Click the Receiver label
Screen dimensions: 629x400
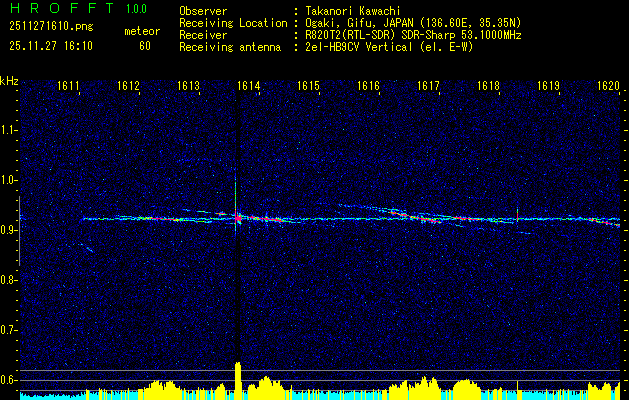click(x=203, y=35)
